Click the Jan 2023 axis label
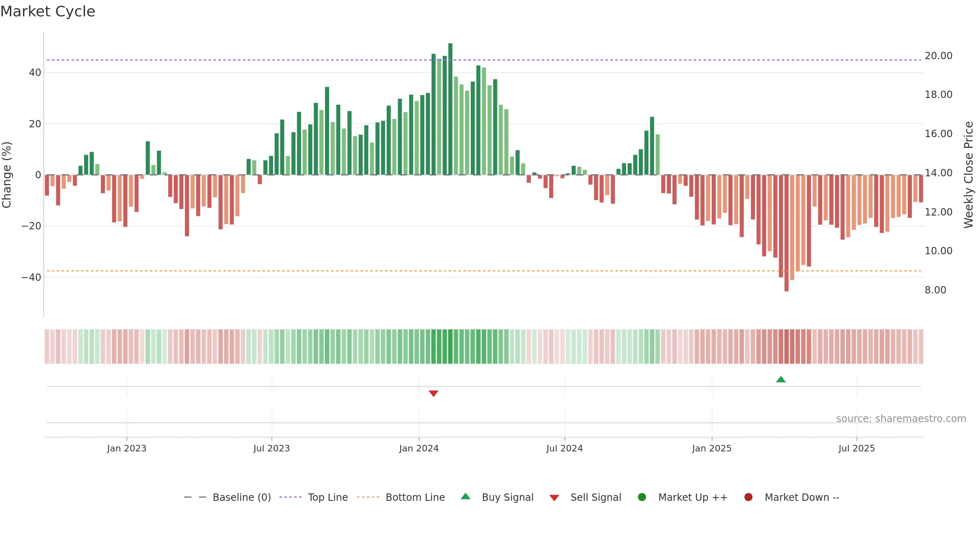Image resolution: width=980 pixels, height=551 pixels. click(x=127, y=449)
